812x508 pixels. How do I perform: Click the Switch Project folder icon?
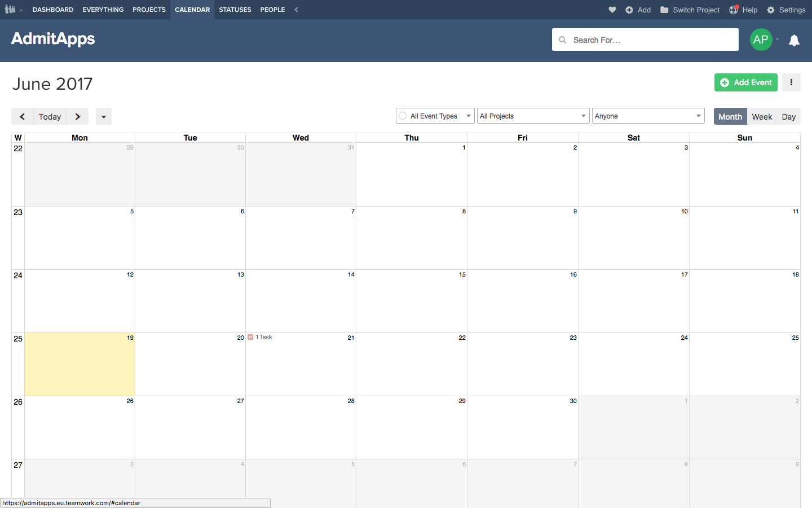[664, 10]
